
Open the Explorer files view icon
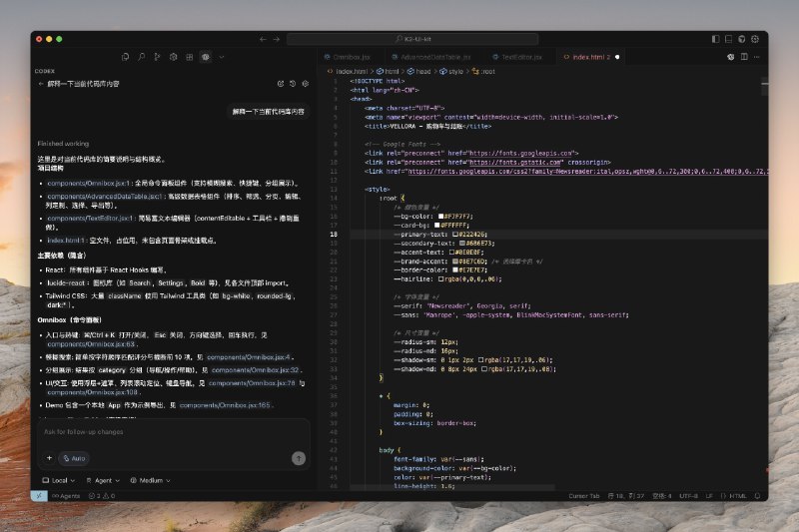(126, 57)
